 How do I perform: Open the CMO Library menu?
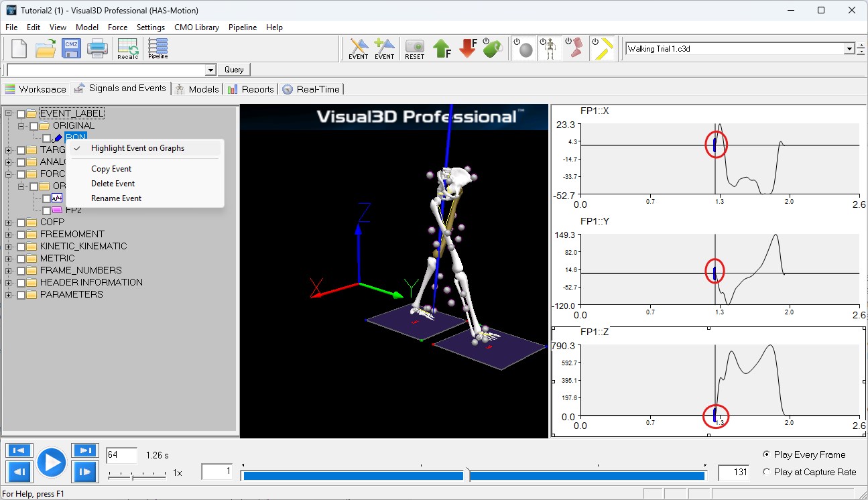point(196,27)
